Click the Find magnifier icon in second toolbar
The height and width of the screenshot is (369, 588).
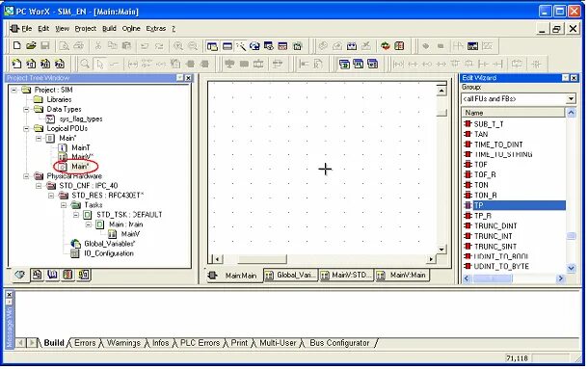coord(85,64)
